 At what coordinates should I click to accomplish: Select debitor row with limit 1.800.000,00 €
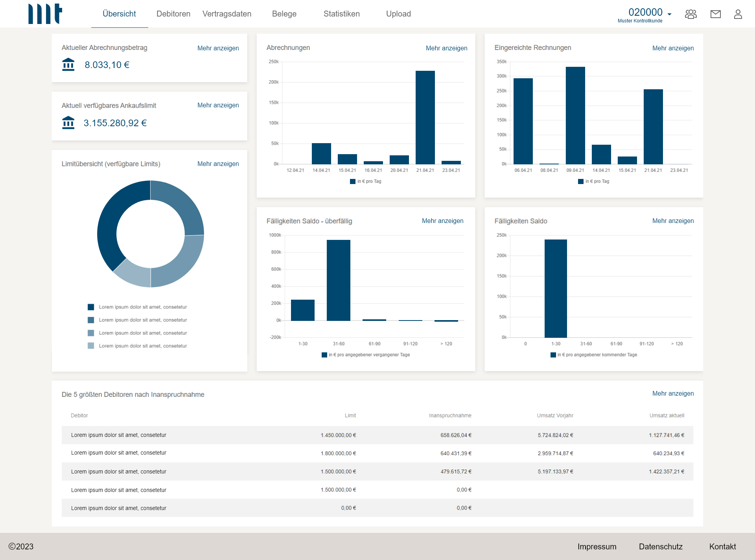point(377,453)
